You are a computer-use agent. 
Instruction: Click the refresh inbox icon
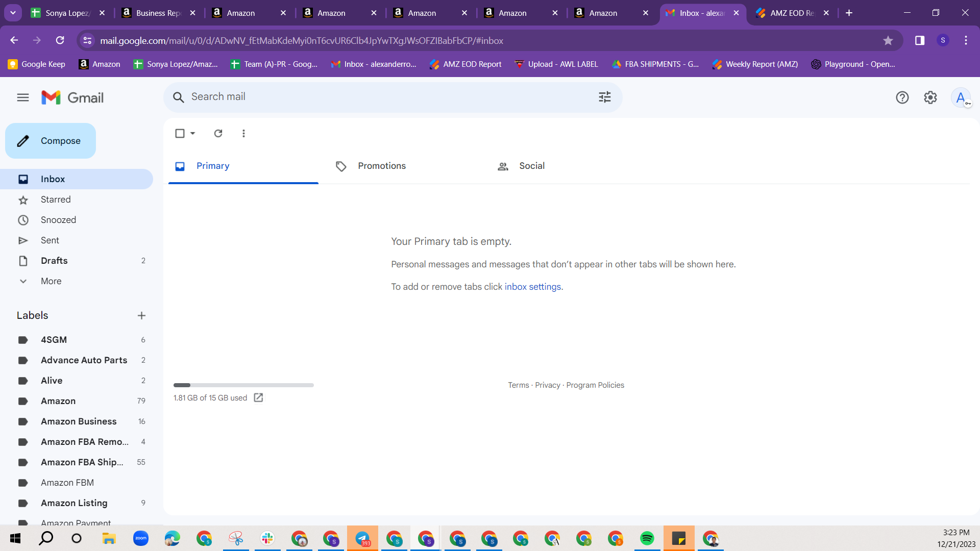click(x=218, y=133)
